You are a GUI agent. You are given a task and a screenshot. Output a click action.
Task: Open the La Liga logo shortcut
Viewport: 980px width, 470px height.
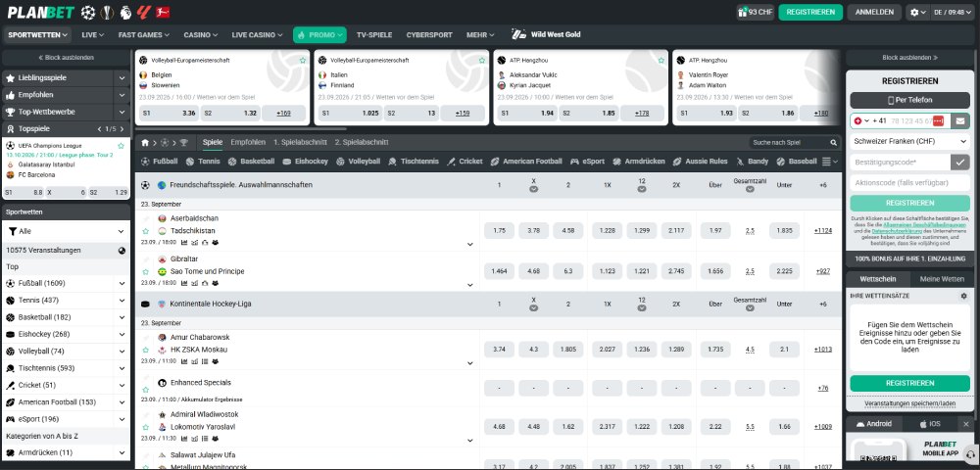click(x=144, y=12)
